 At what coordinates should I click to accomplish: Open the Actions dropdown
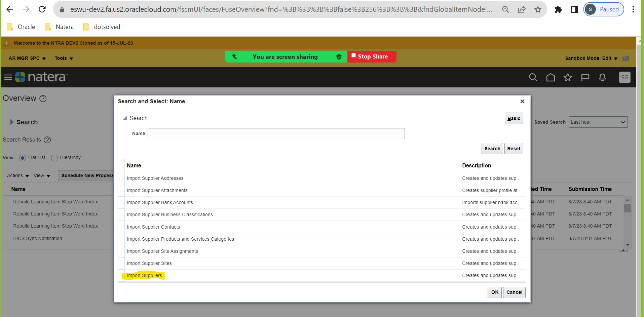coord(17,175)
